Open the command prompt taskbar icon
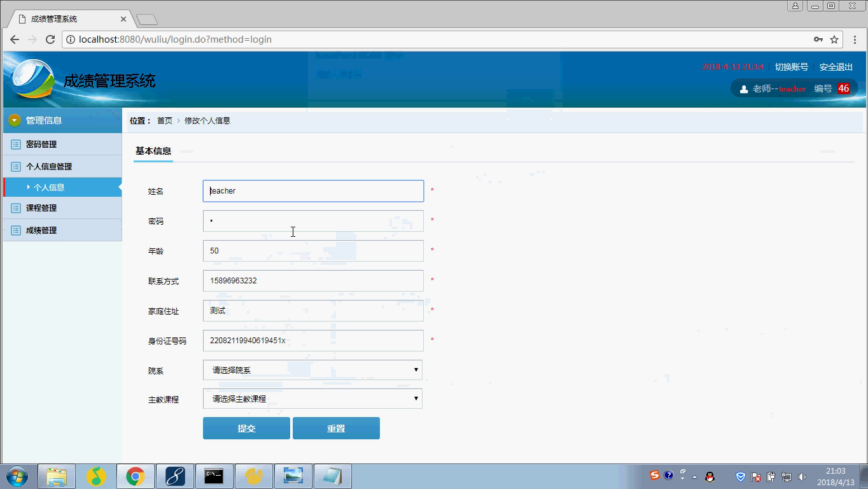 [x=214, y=476]
